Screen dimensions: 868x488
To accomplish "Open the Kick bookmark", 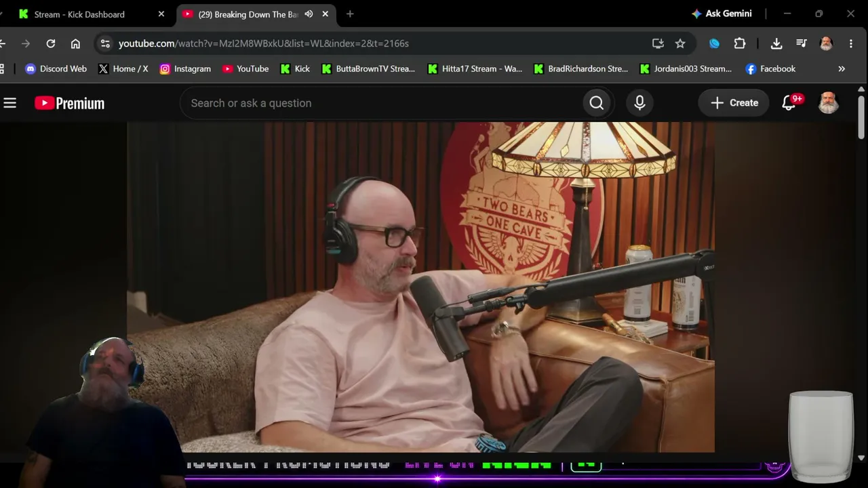I will tap(295, 68).
